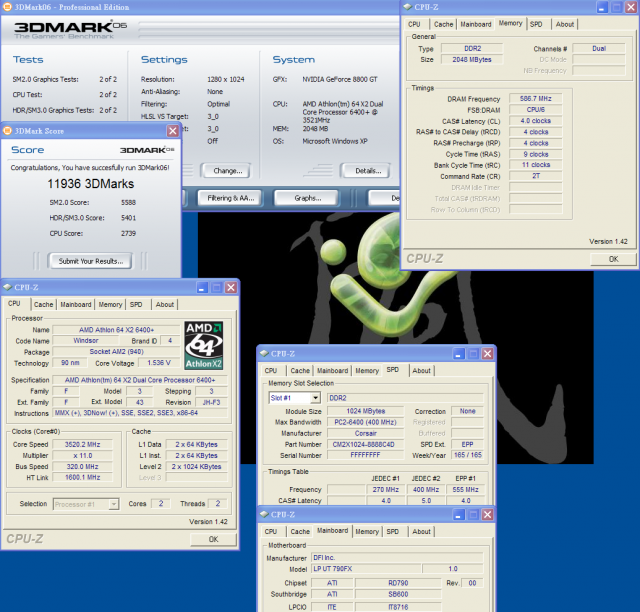The height and width of the screenshot is (612, 640).
Task: Click Manufacturer Corsair value in SPD window
Action: click(365, 433)
